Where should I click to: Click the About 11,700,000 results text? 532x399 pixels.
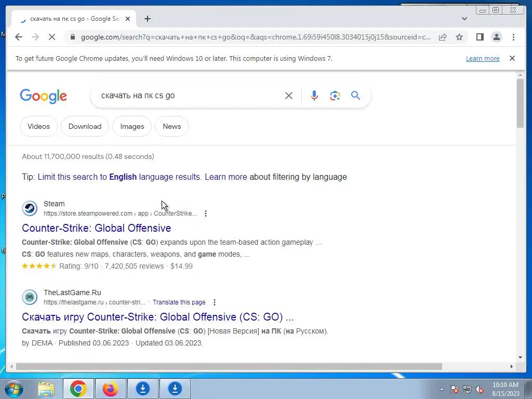click(x=88, y=156)
